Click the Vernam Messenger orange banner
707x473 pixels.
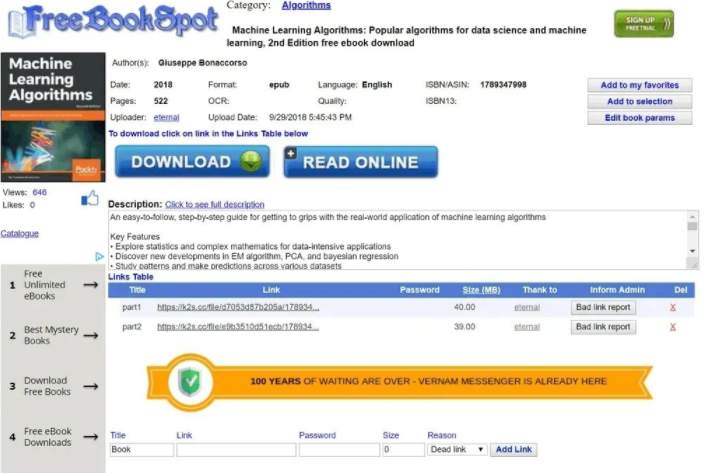[399, 381]
